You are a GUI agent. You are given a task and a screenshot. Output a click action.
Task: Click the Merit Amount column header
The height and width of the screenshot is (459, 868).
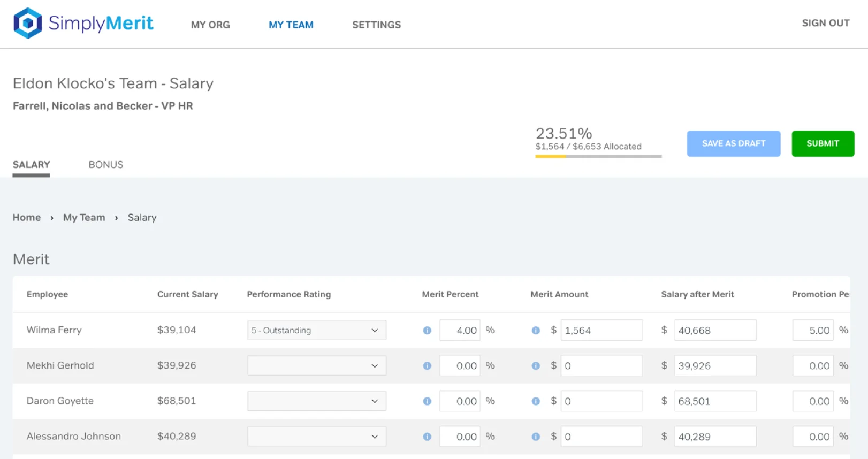[x=559, y=294]
